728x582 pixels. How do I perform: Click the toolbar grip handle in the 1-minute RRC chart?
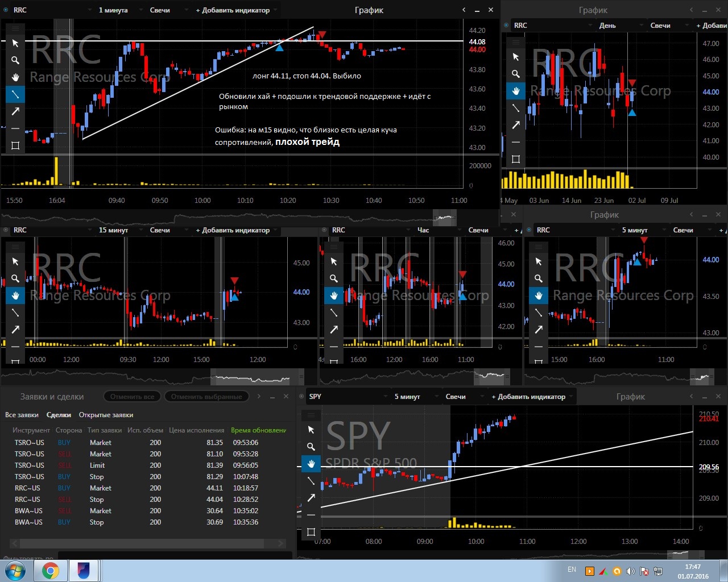(x=15, y=28)
